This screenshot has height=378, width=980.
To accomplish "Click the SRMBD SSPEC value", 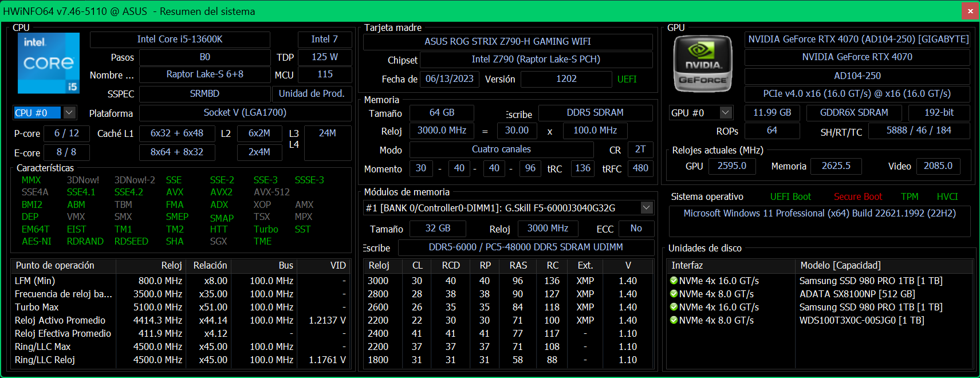I will point(204,94).
